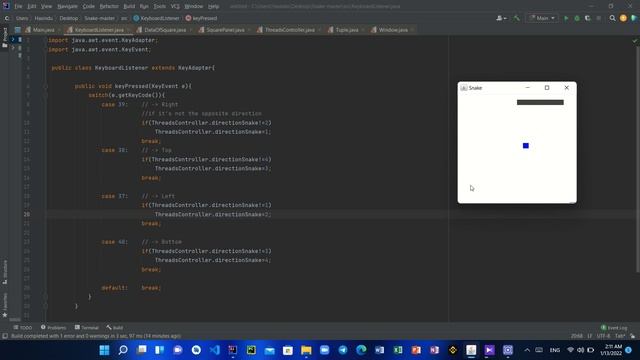Open Microsoft Edge from the taskbar
Image resolution: width=640 pixels, height=360 pixels.
click(361, 350)
